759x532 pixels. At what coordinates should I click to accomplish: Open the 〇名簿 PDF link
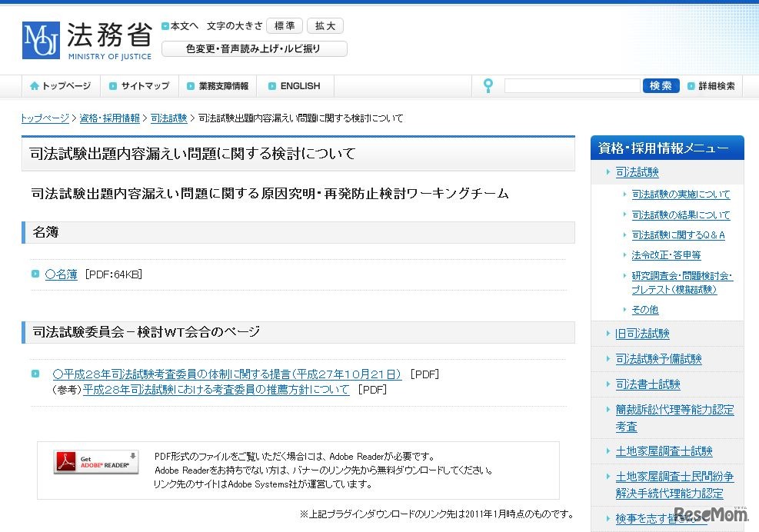click(61, 274)
